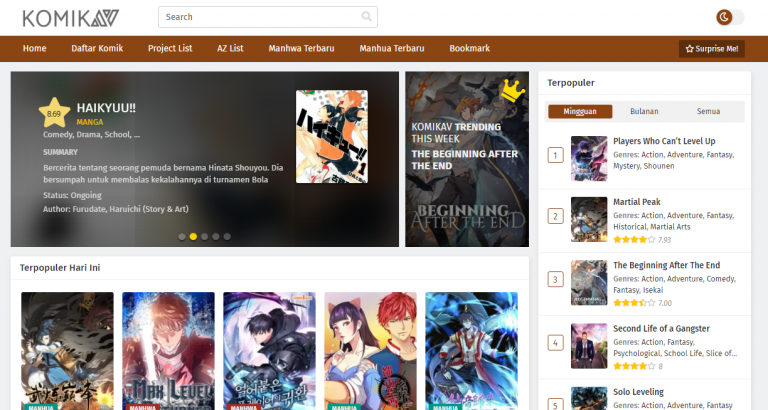Click rank number 3 badge

click(555, 280)
